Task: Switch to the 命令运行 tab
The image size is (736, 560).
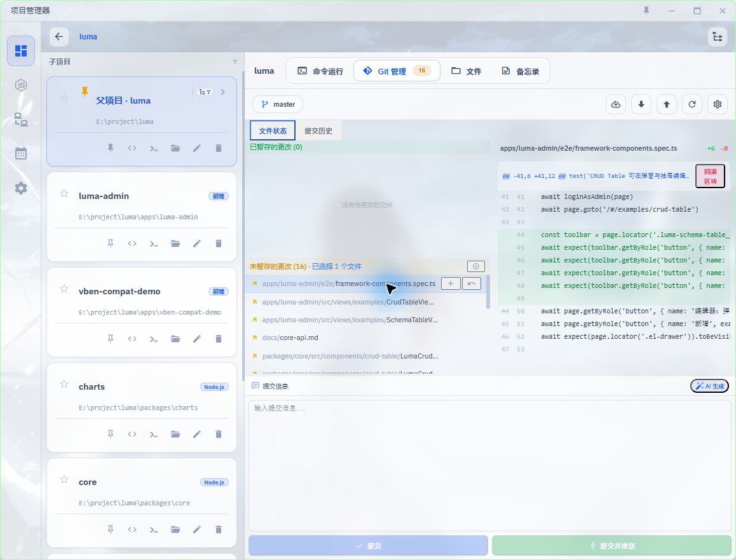Action: click(x=320, y=71)
